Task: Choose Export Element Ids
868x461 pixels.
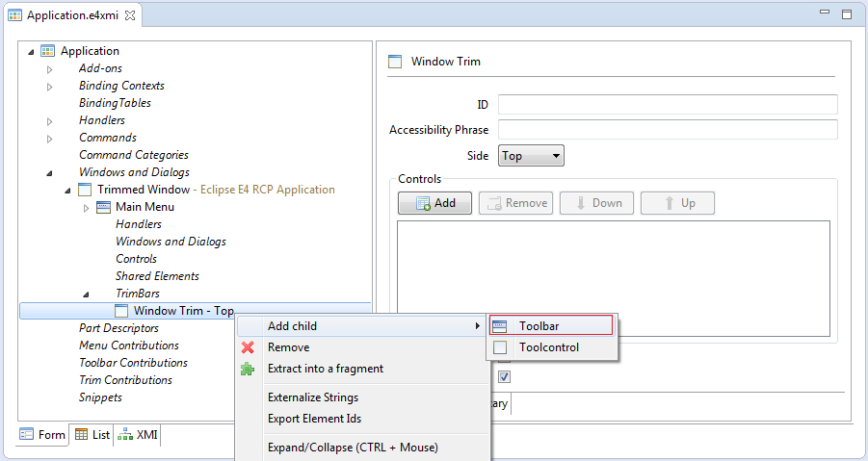Action: 362,419
